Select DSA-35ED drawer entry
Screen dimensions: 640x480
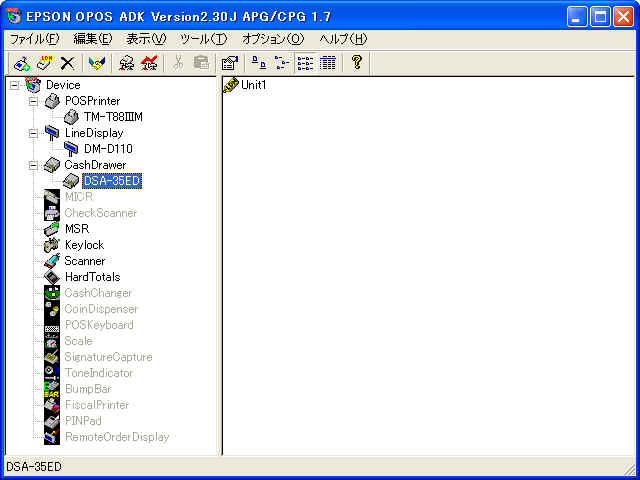112,181
